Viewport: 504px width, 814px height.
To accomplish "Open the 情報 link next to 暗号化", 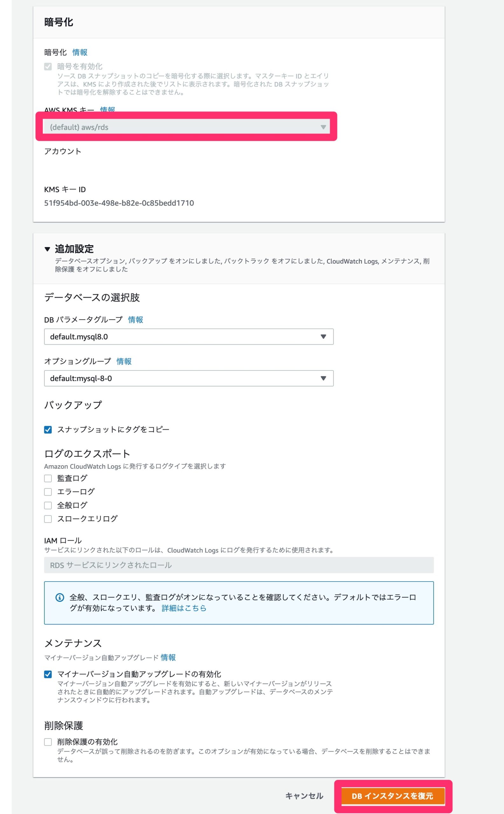I will [x=80, y=52].
